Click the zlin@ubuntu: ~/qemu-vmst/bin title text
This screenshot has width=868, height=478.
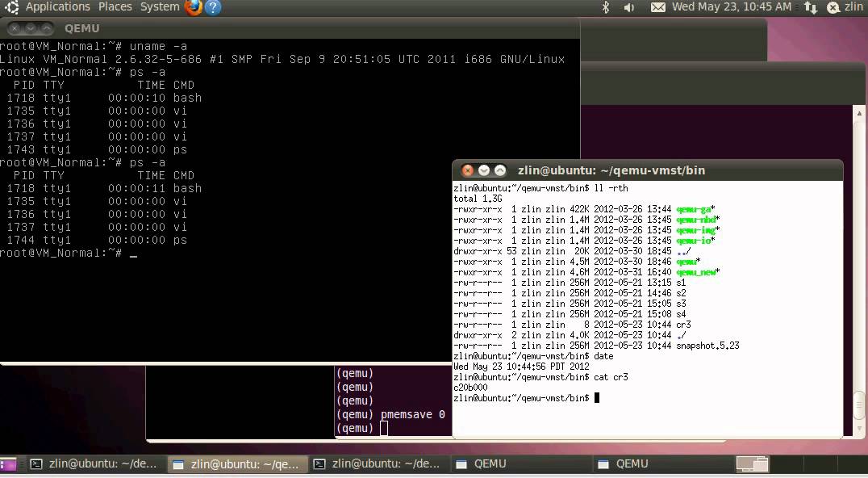pos(611,170)
